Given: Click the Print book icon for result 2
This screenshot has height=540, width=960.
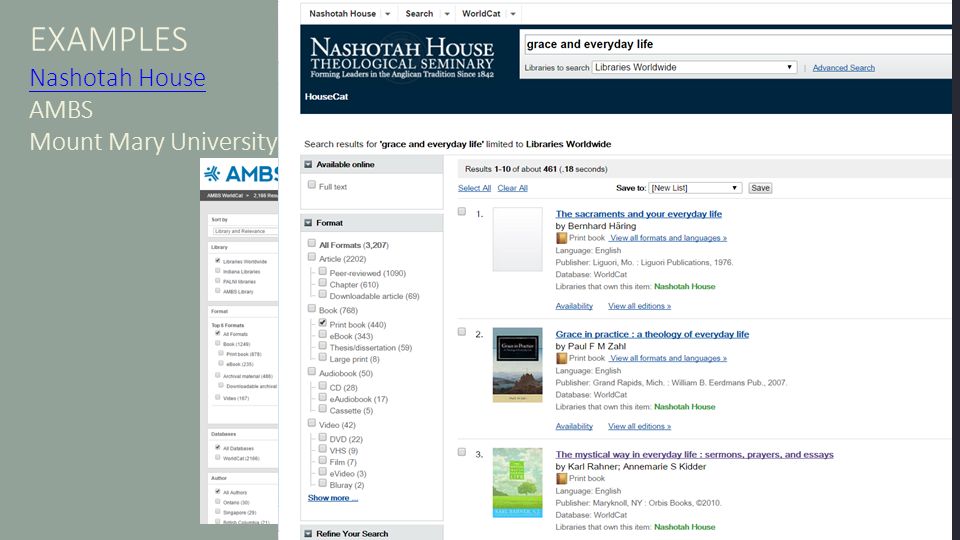Looking at the screenshot, I should point(561,358).
